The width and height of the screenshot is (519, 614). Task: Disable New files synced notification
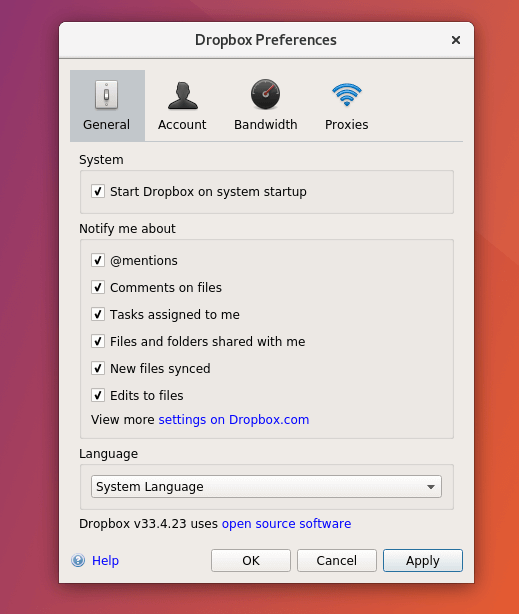98,368
